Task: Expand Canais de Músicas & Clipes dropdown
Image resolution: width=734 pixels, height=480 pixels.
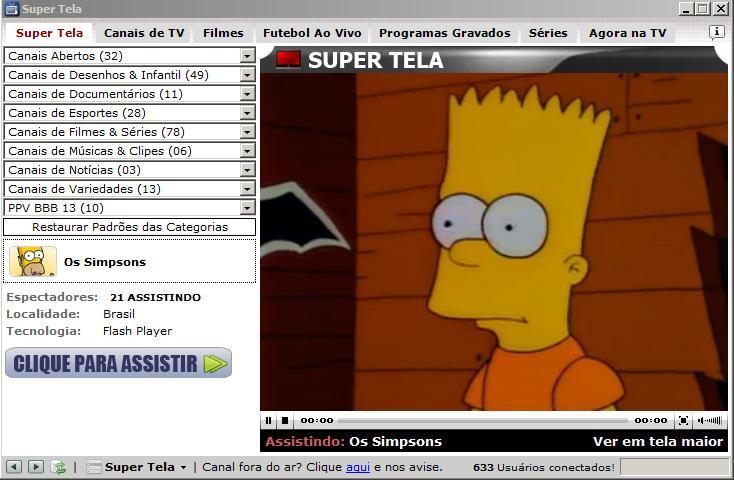Action: [x=129, y=151]
